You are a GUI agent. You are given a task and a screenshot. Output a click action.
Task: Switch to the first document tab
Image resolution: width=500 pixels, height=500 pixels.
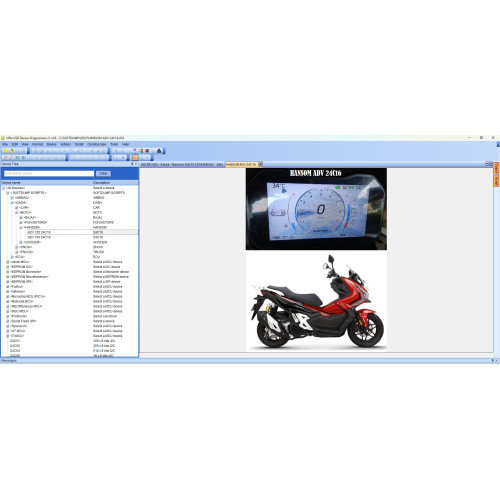182,164
